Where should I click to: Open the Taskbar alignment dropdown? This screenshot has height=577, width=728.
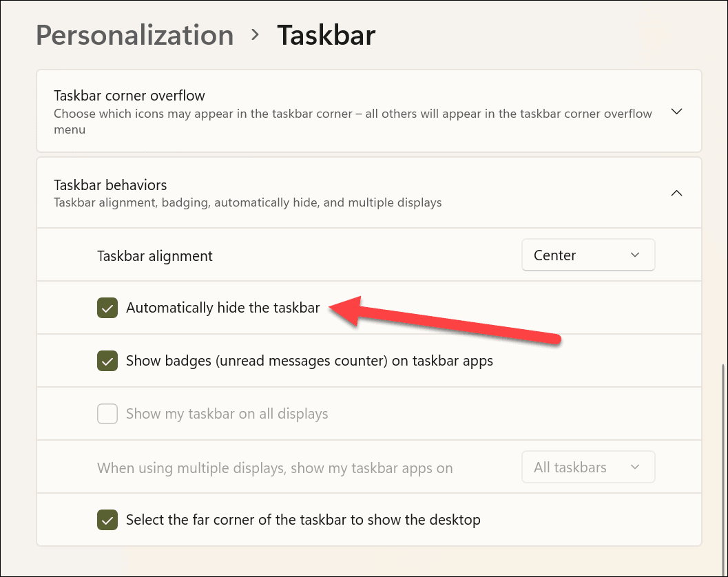point(587,255)
